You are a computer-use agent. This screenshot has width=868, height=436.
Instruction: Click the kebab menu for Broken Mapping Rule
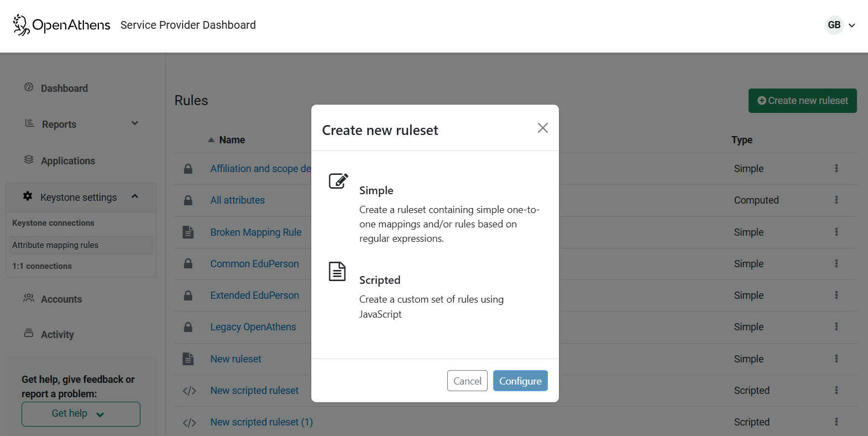pyautogui.click(x=836, y=232)
